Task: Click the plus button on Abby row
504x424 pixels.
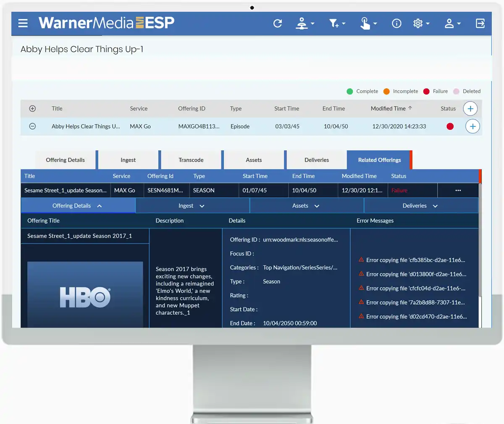Action: (x=472, y=126)
